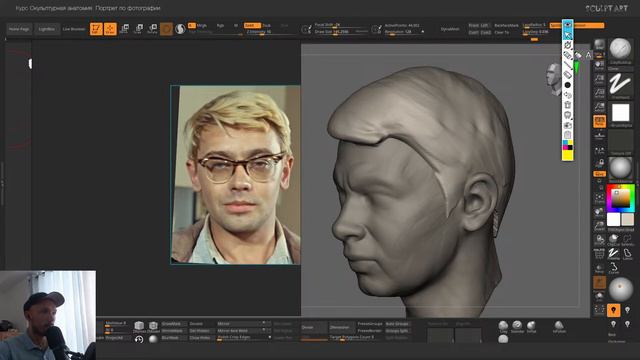The height and width of the screenshot is (360, 640).
Task: Enable the Sculptris Pro swirl icon
Action: pyautogui.click(x=180, y=29)
